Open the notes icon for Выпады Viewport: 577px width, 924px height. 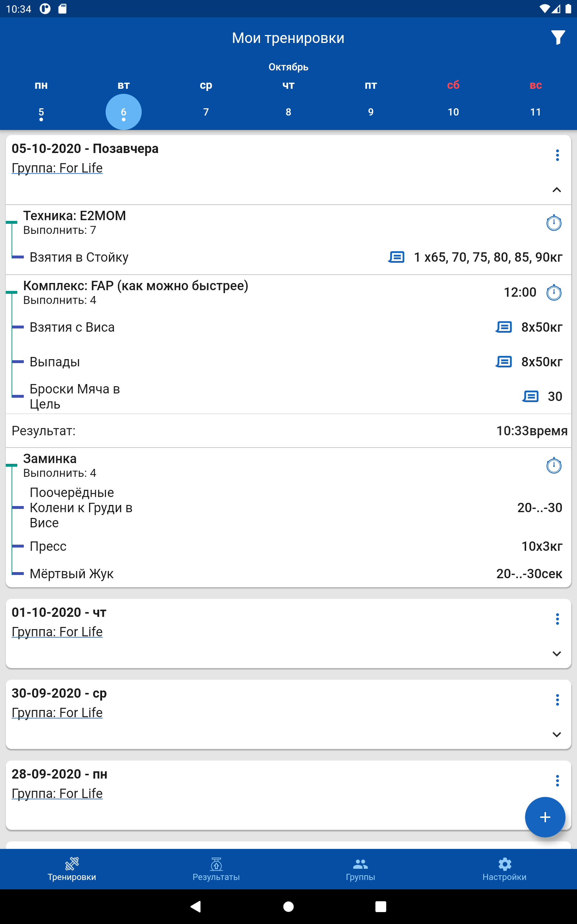click(x=504, y=361)
